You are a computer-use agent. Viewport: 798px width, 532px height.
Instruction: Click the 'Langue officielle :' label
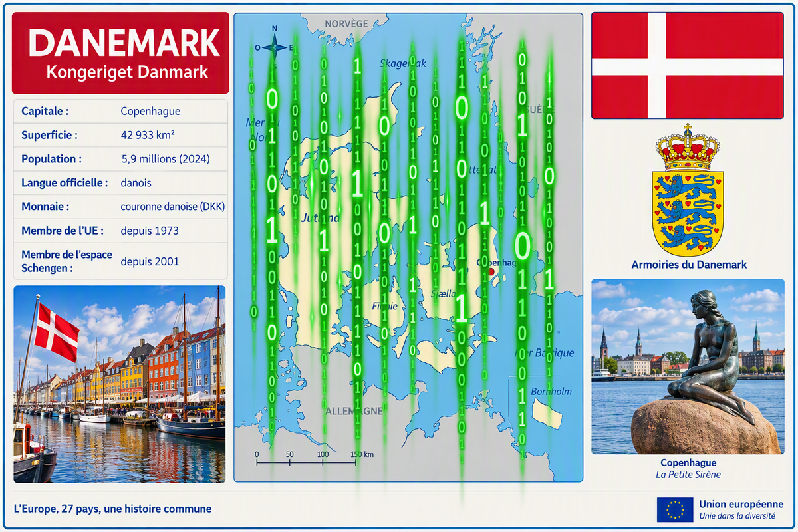click(65, 183)
